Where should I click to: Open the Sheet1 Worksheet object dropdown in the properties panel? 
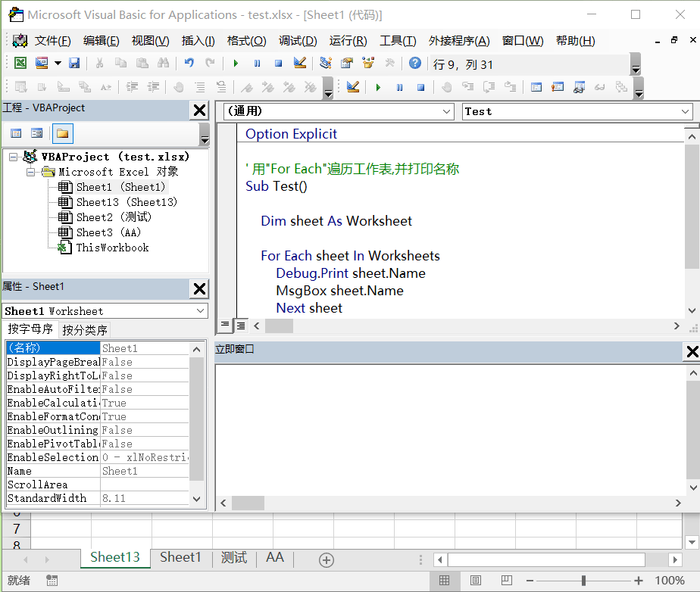(201, 311)
